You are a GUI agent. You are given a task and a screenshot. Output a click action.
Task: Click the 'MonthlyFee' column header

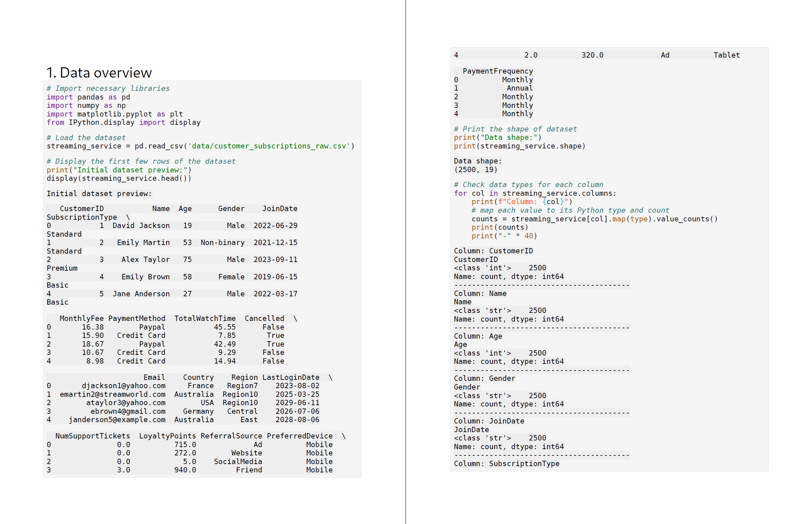coord(81,319)
